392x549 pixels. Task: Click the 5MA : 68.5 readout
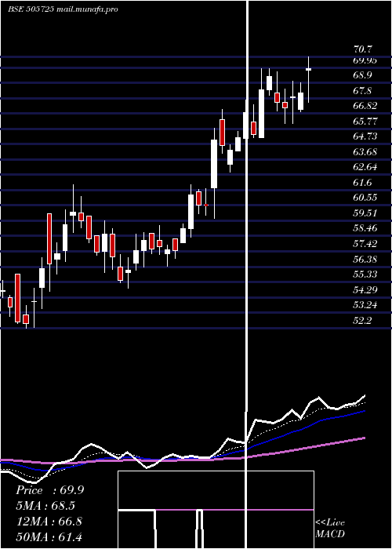45,506
